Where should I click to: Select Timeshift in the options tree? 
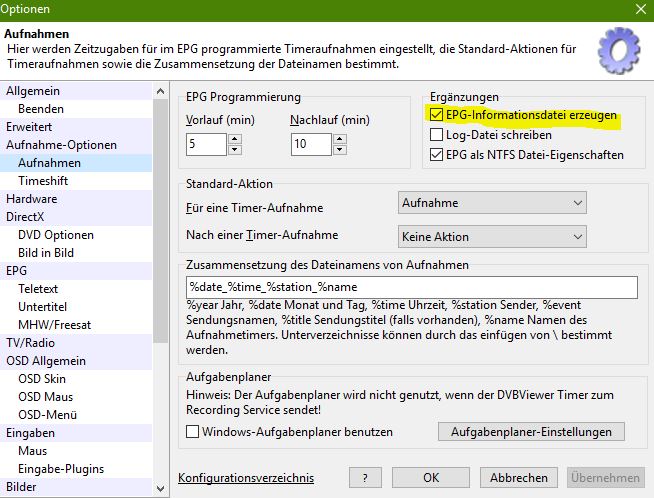tap(43, 180)
